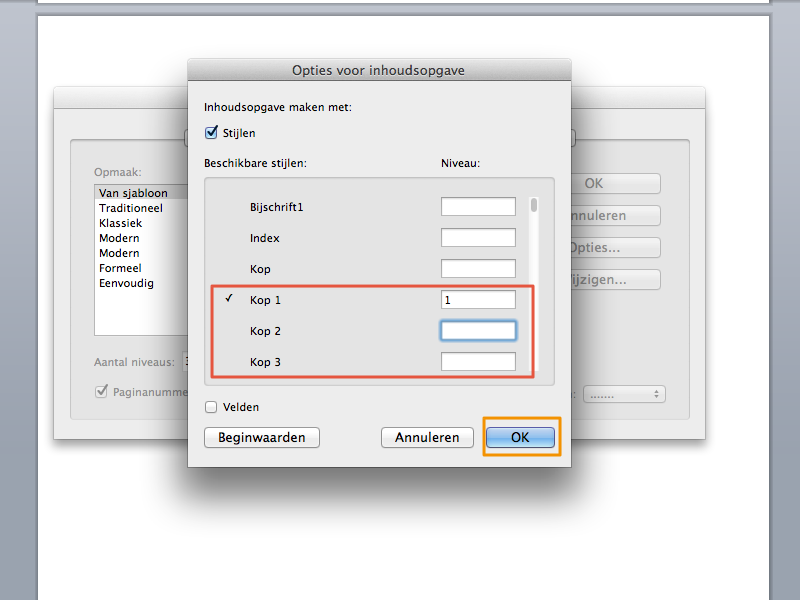Click the Bijschrift1 style label

pyautogui.click(x=277, y=207)
